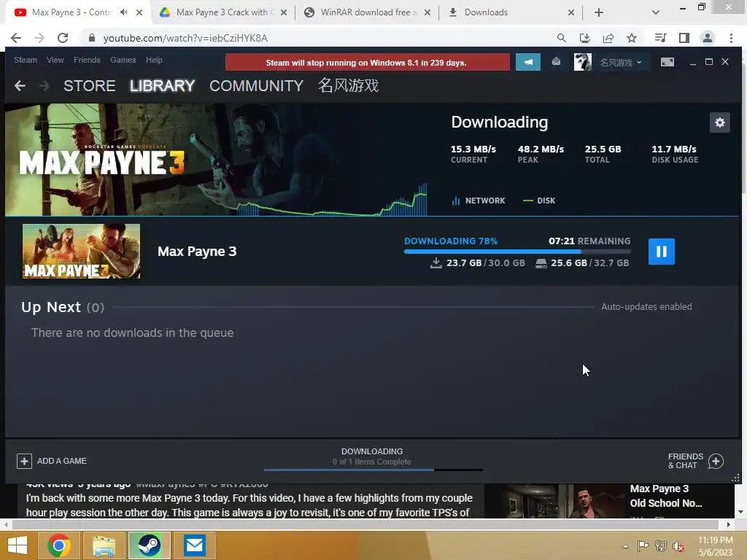This screenshot has width=747, height=560.
Task: Expand the 名风游戏 account dropdown
Action: pyautogui.click(x=621, y=63)
